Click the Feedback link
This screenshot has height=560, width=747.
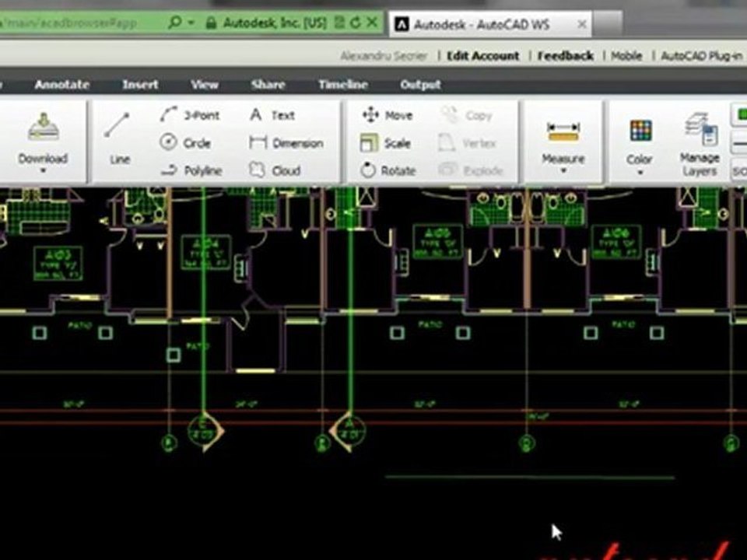566,56
